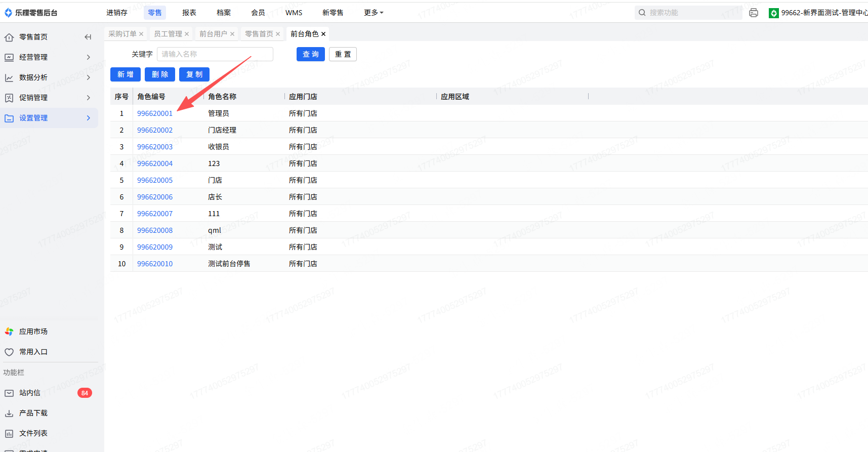This screenshot has height=452, width=868.
Task: Expand the 促销管理 submenu arrow
Action: tap(89, 98)
